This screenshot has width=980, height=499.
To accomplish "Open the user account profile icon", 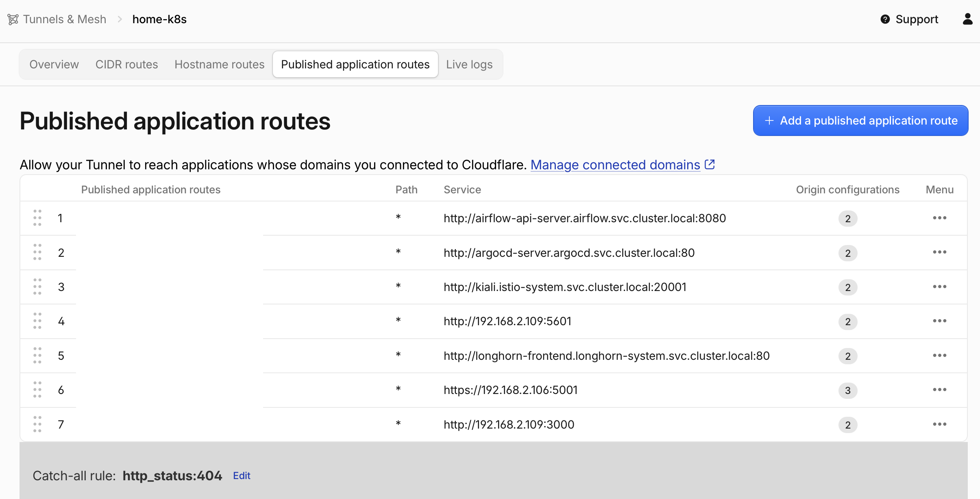I will 968,19.
